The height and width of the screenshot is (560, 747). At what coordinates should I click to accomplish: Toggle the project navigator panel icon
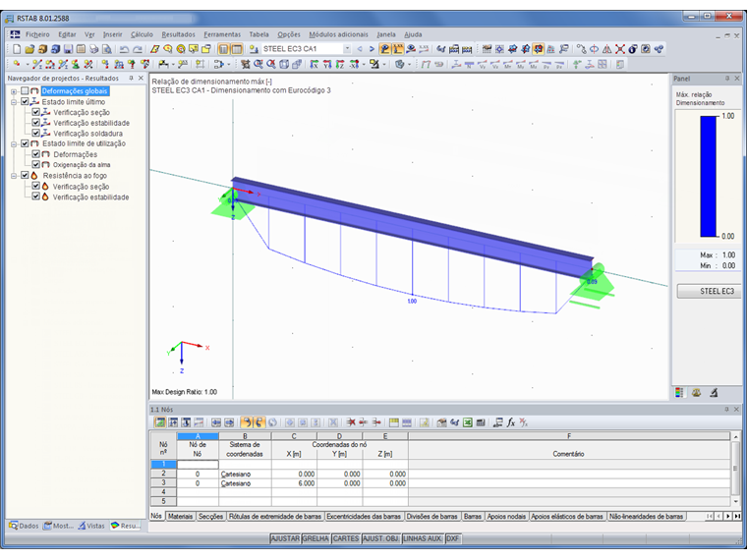pos(223,49)
